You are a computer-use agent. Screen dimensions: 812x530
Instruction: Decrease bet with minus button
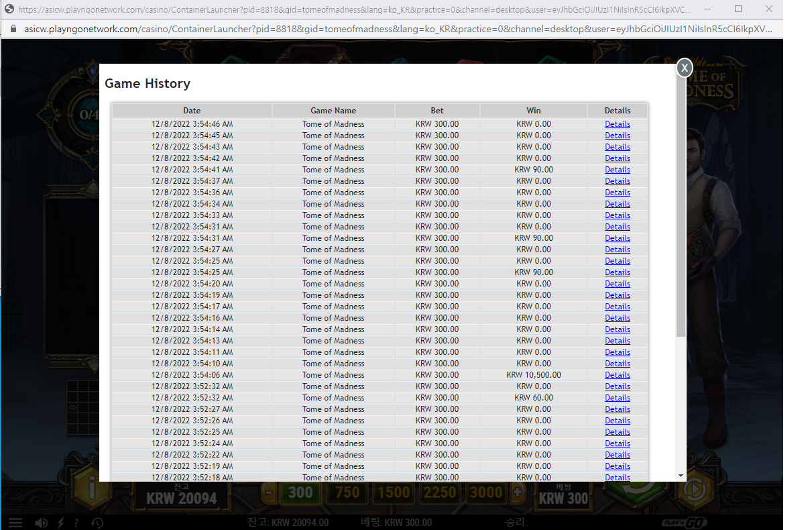[268, 492]
